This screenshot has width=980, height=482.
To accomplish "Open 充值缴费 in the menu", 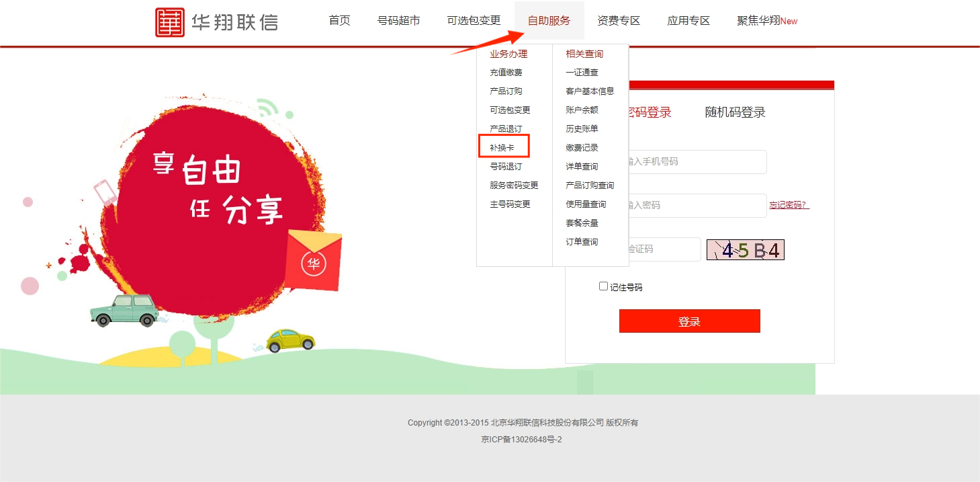I will [x=506, y=72].
